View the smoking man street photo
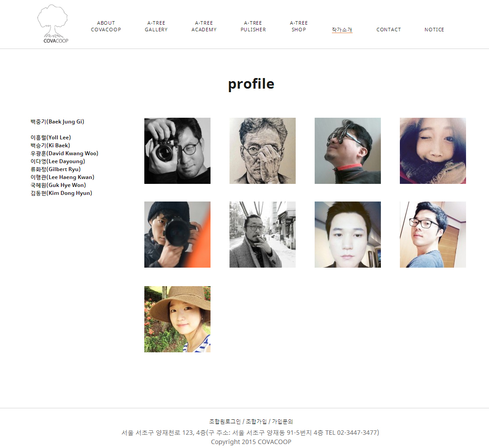 click(x=263, y=235)
